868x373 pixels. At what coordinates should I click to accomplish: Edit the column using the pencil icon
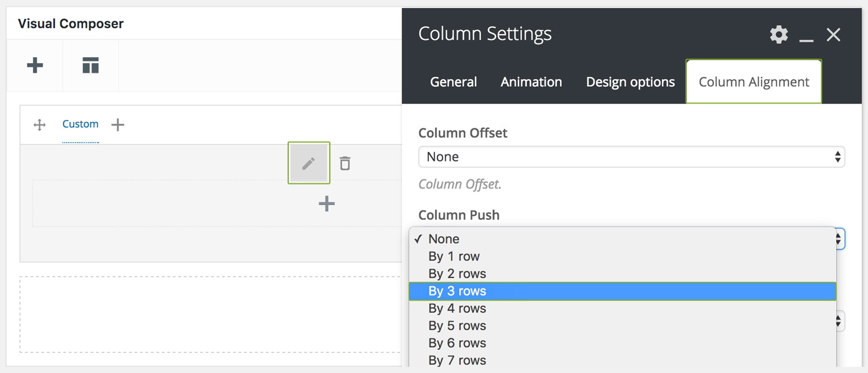click(309, 163)
